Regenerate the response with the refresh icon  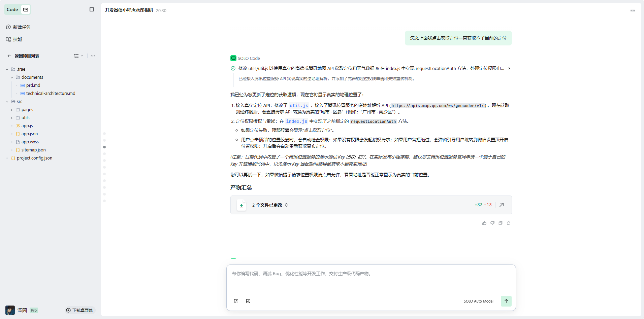point(508,223)
